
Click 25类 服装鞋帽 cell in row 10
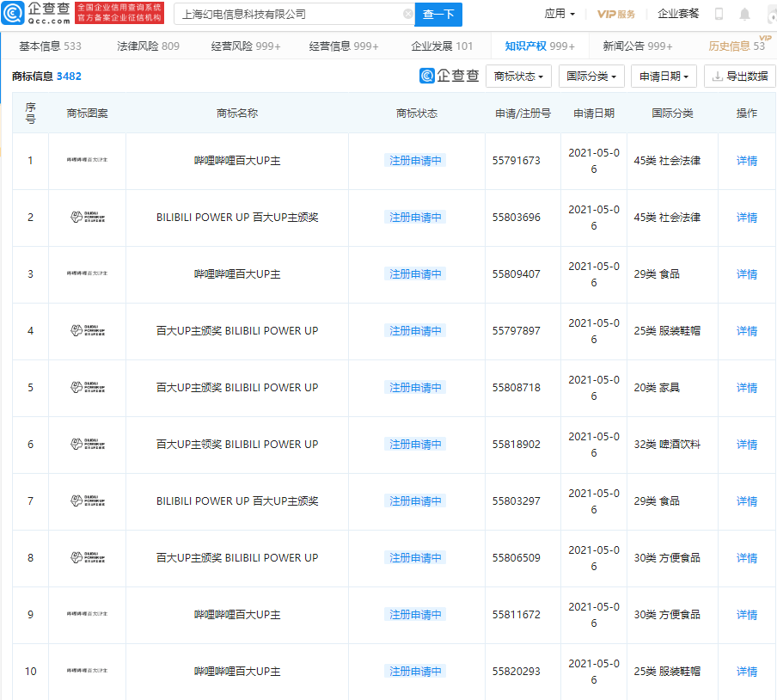tap(667, 672)
